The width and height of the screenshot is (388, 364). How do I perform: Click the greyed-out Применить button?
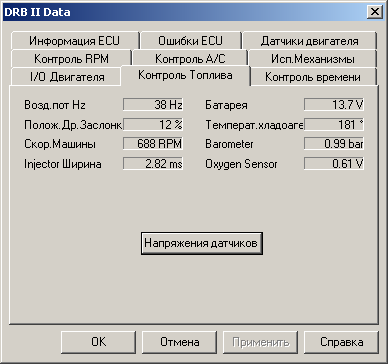[x=260, y=342]
